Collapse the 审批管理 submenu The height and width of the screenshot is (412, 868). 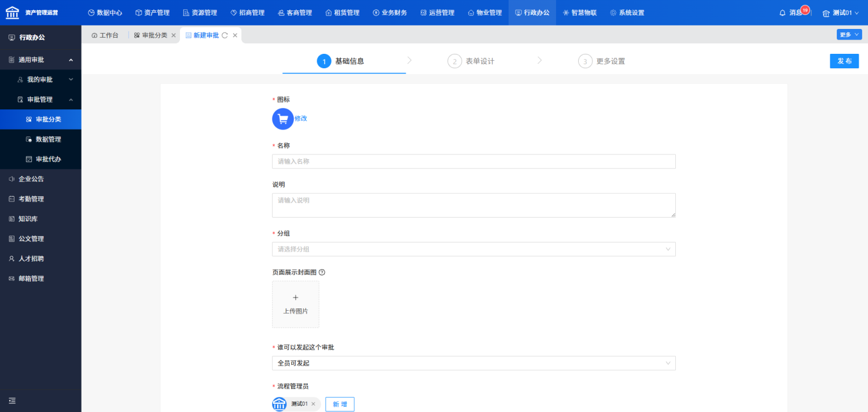click(x=41, y=100)
